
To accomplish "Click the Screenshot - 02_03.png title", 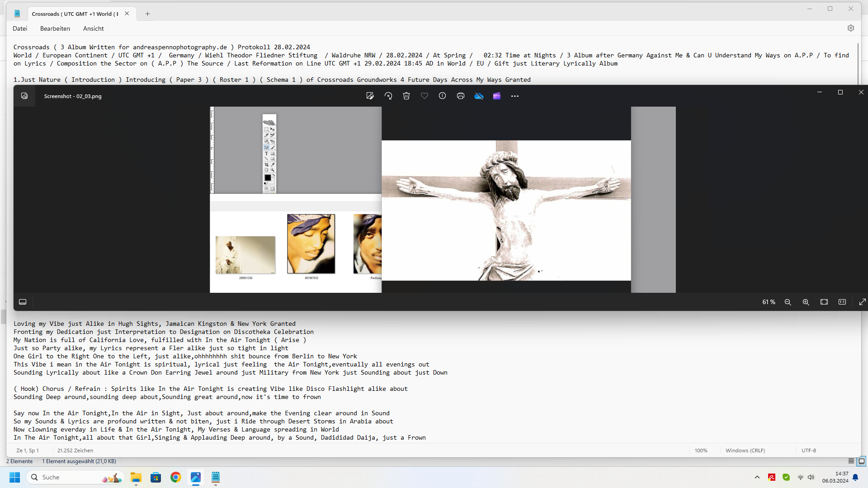I will point(73,96).
